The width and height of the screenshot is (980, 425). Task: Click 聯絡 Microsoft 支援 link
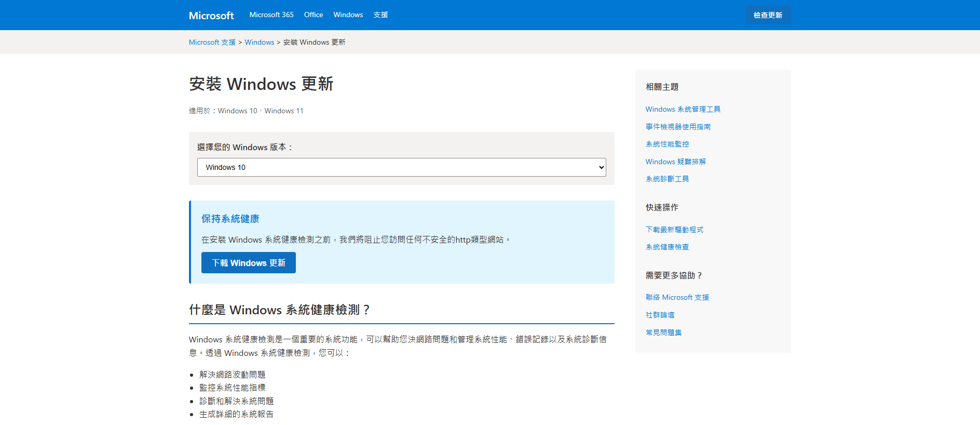tap(677, 297)
